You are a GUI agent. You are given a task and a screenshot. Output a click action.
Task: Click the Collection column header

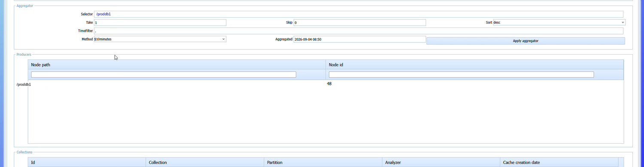(205, 162)
